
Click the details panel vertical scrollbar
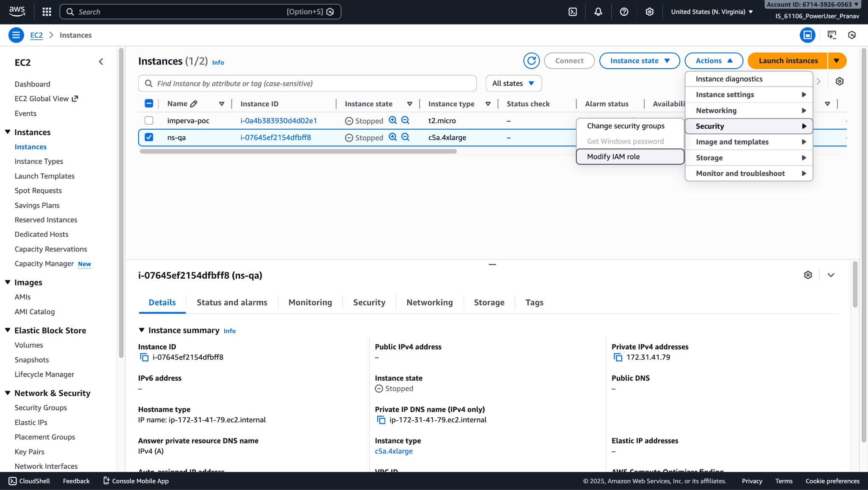click(x=855, y=285)
